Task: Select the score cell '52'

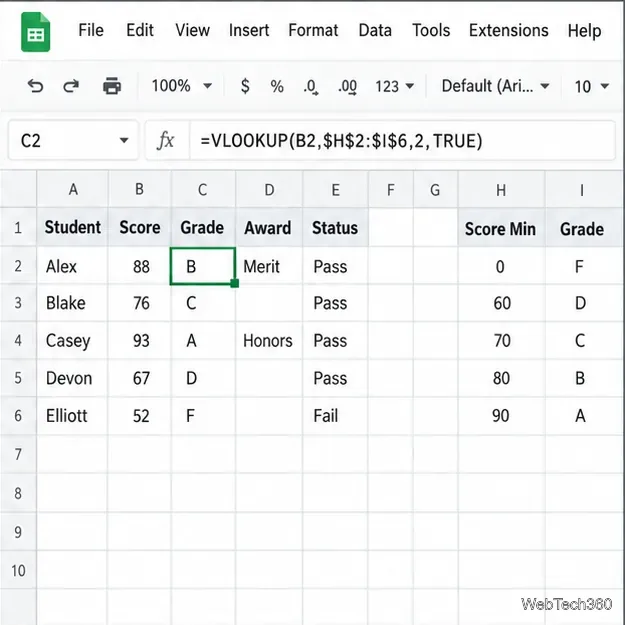Action: (x=140, y=416)
